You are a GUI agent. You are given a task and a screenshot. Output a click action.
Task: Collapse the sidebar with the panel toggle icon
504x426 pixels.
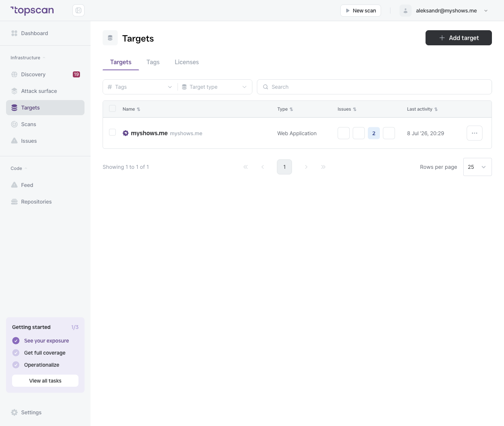coord(78,11)
